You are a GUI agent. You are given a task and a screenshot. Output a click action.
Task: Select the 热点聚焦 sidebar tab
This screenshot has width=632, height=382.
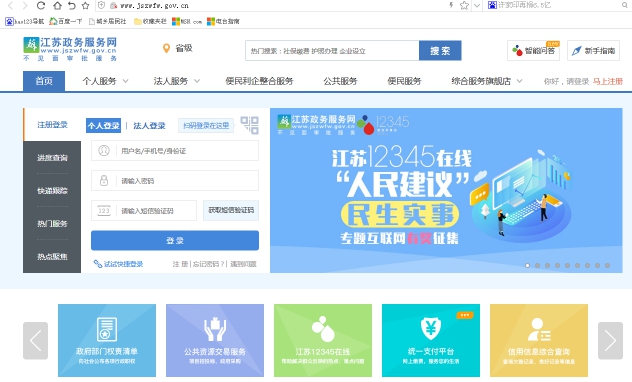[52, 257]
